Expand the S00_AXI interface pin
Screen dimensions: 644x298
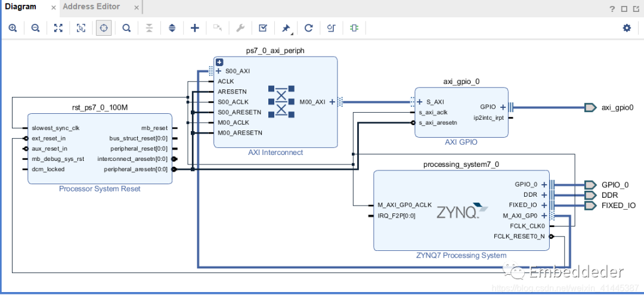tap(219, 71)
